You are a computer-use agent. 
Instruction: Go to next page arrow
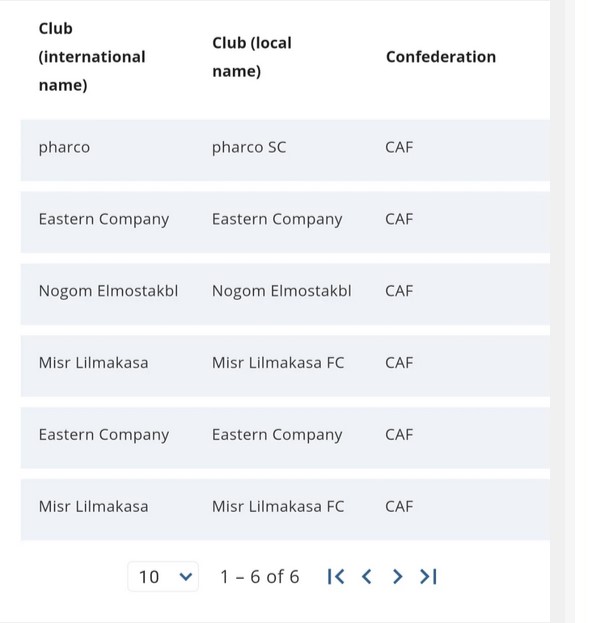(397, 577)
